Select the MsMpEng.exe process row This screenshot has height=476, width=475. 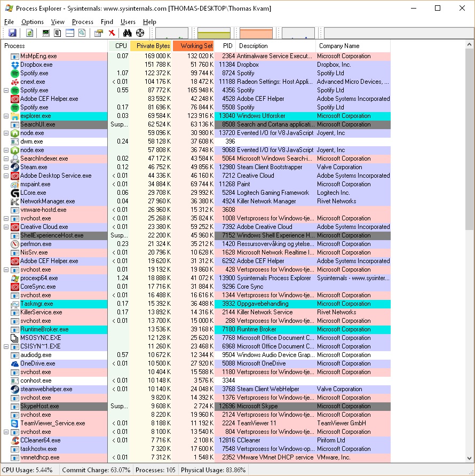[x=196, y=56]
